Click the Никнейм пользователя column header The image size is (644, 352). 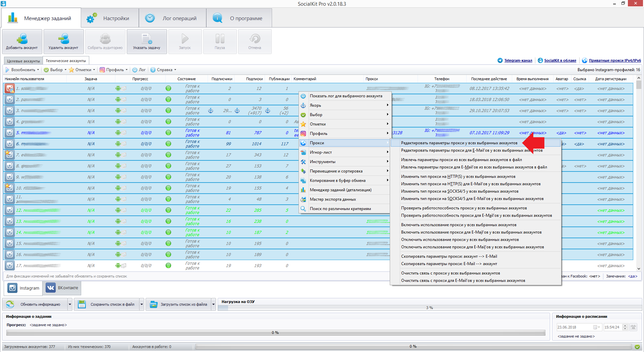35,79
